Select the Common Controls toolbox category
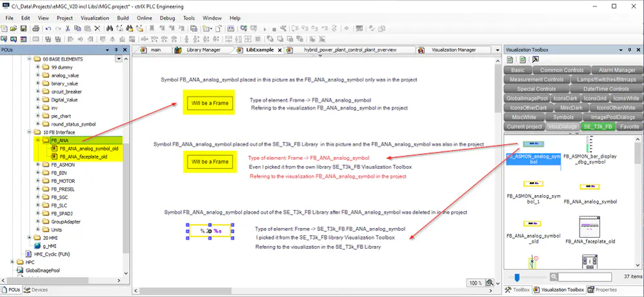 pyautogui.click(x=561, y=70)
